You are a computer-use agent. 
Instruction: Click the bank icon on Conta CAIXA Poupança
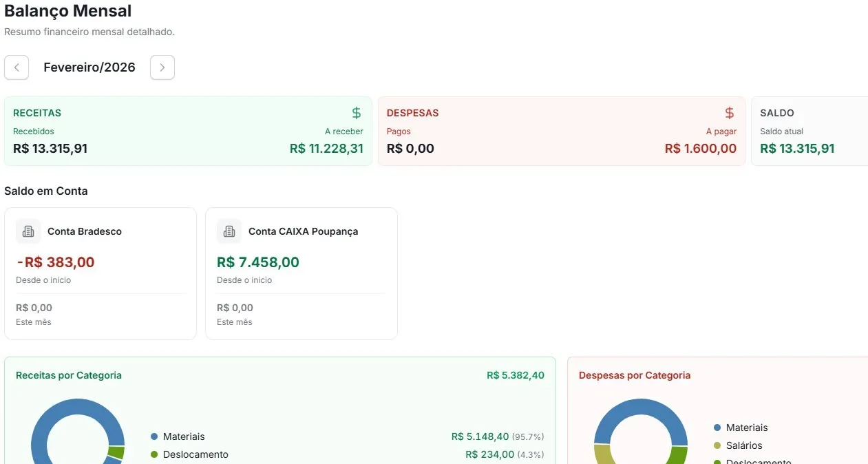pyautogui.click(x=229, y=231)
